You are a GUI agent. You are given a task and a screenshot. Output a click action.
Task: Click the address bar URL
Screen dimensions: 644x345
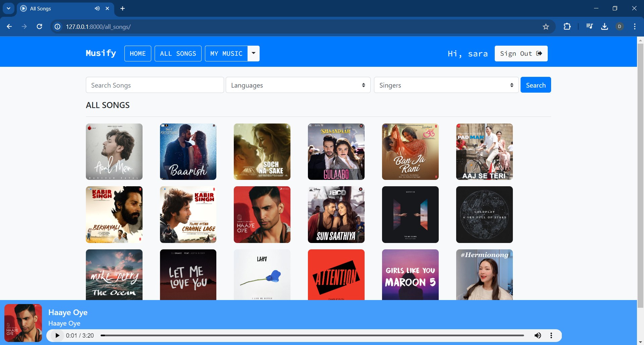[x=98, y=27]
